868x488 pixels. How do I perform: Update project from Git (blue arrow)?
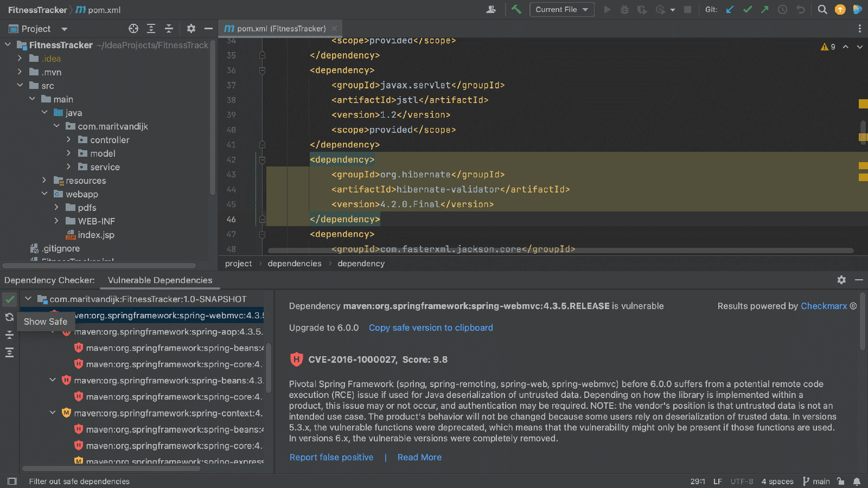pos(730,9)
